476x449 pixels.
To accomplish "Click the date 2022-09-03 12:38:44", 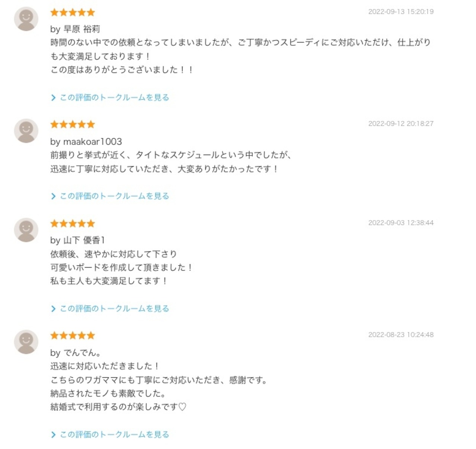I will tap(401, 223).
